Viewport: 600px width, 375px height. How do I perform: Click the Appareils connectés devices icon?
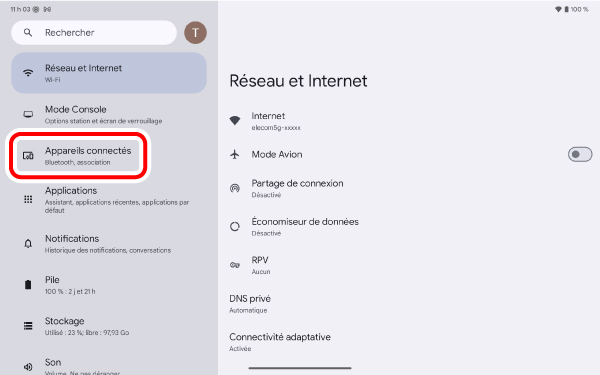[28, 155]
